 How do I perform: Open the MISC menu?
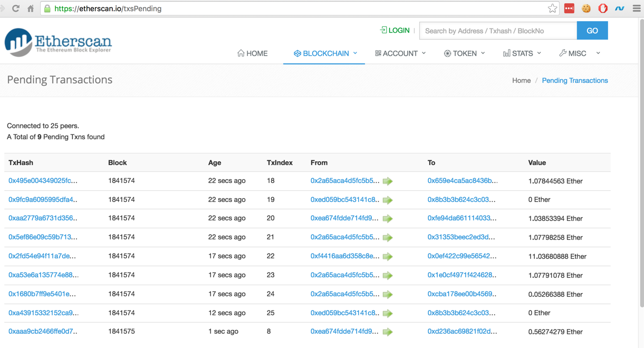[x=579, y=53]
